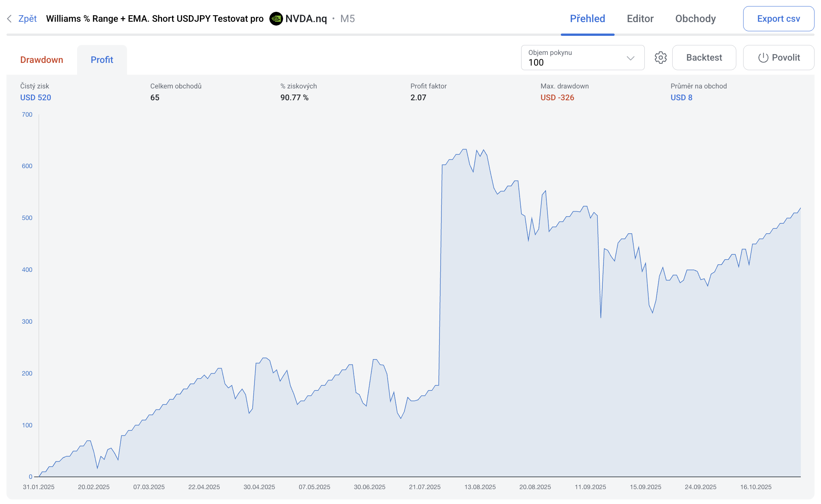Switch to the Editor tab
This screenshot has height=504, width=821.
(640, 19)
